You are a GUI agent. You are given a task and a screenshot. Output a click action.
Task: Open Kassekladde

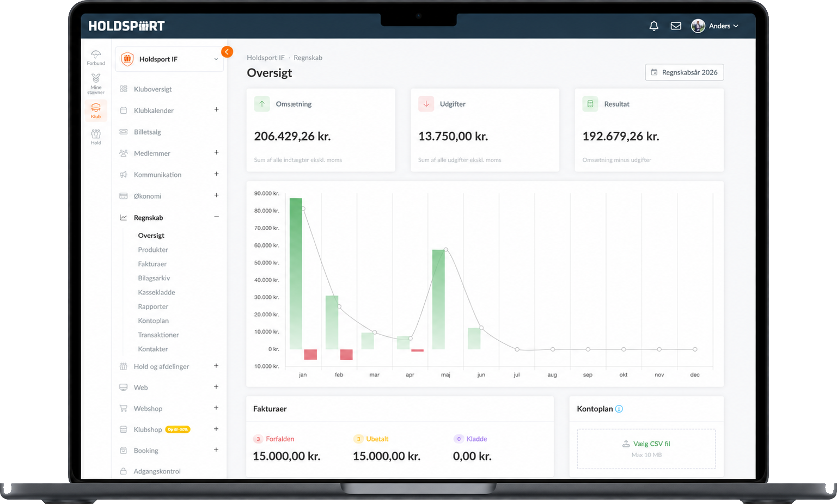click(x=156, y=292)
